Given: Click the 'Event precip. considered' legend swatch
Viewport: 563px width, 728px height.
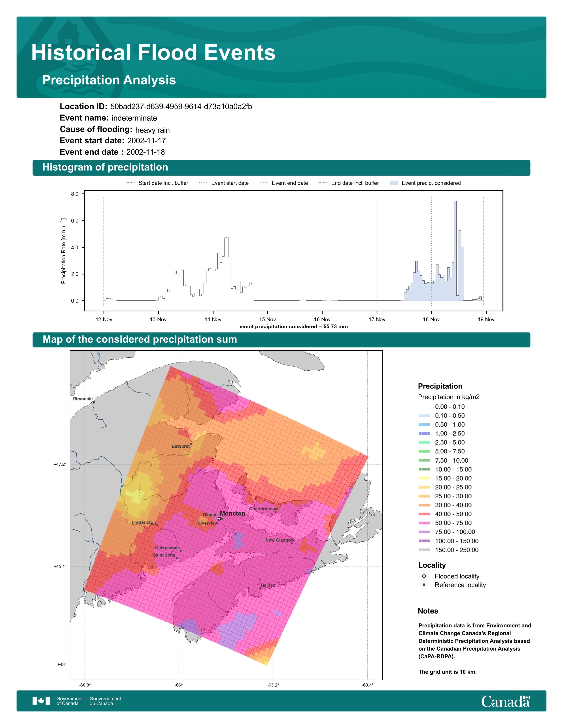Looking at the screenshot, I should pyautogui.click(x=394, y=183).
